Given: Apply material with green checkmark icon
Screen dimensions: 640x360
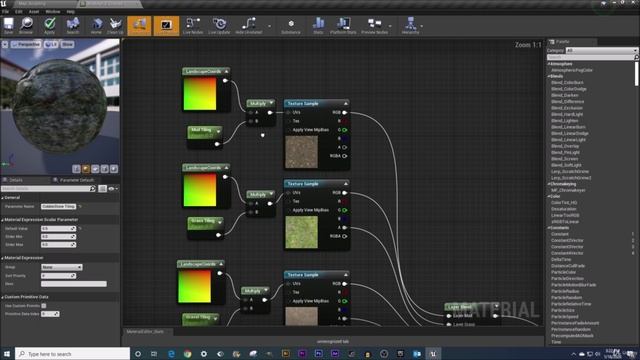Looking at the screenshot, I should coord(49,24).
